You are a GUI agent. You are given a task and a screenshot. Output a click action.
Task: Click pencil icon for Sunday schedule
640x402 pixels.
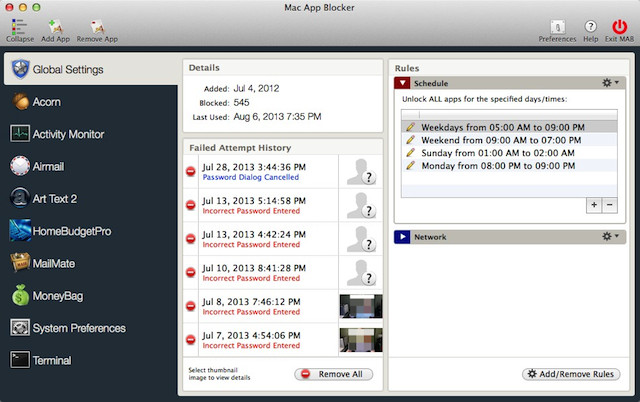coord(411,153)
